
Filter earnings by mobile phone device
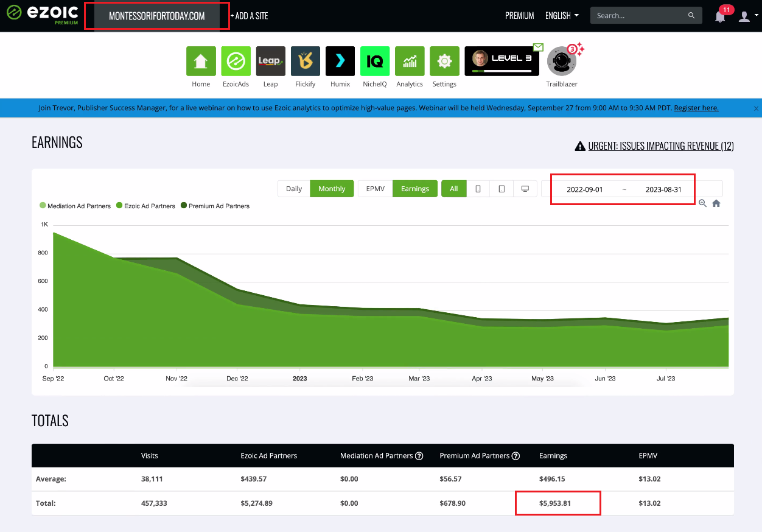click(478, 189)
